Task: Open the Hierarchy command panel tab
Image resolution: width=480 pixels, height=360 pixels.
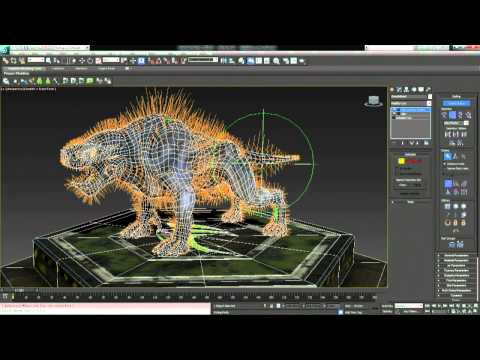Action: click(x=406, y=89)
